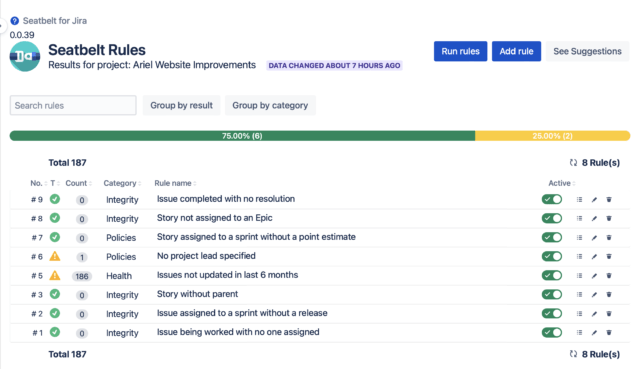
Task: Open See Suggestions
Action: click(587, 51)
